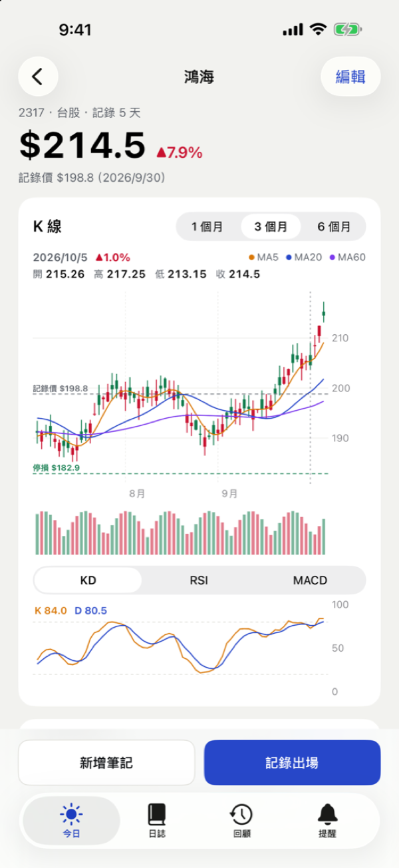Select the 3 個月 range
Image resolution: width=399 pixels, height=868 pixels.
271,227
